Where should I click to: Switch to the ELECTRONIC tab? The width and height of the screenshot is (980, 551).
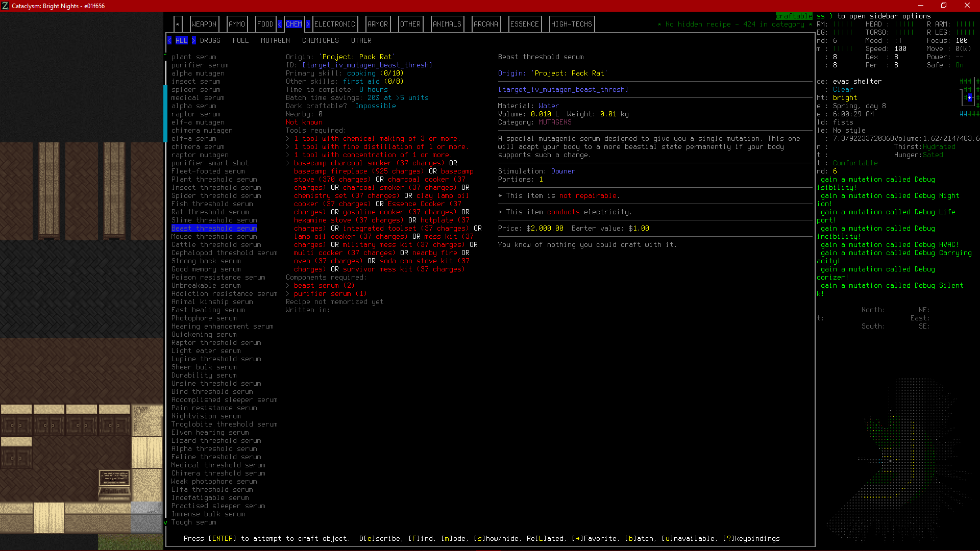pos(334,24)
